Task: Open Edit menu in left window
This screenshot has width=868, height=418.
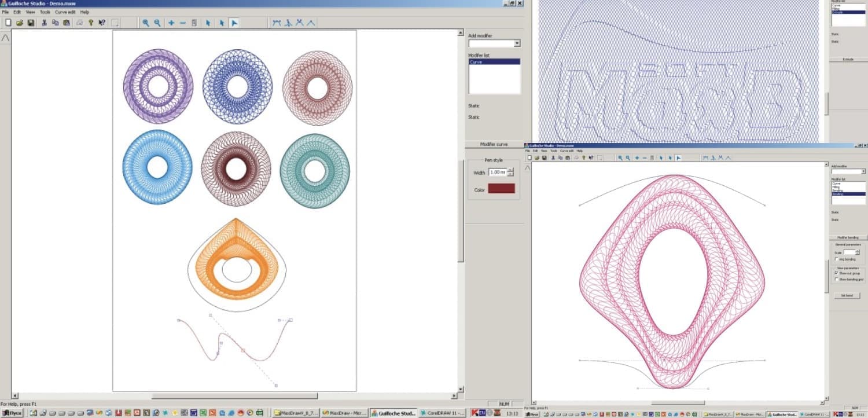Action: coord(17,12)
